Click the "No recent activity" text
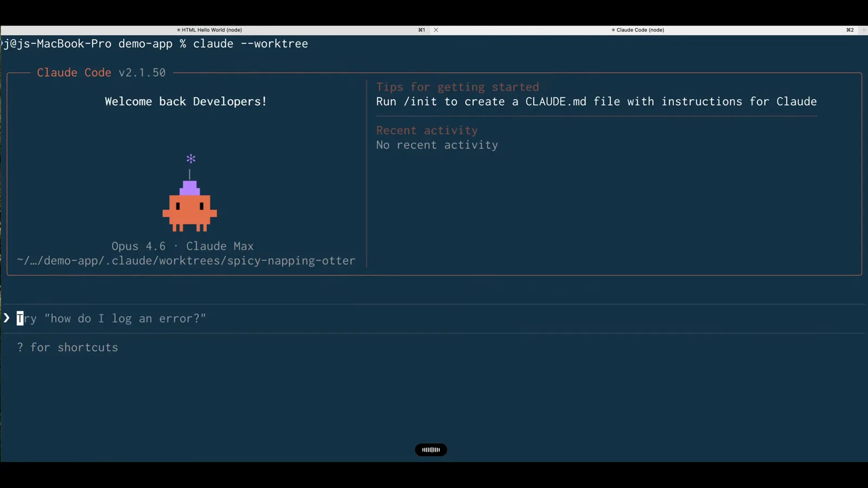Viewport: 868px width, 488px height. click(437, 145)
